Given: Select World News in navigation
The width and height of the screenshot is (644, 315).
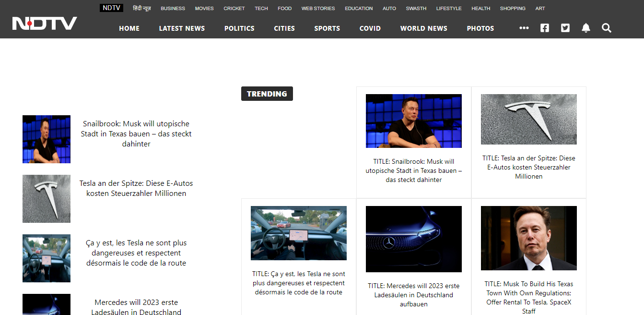Looking at the screenshot, I should (x=423, y=28).
